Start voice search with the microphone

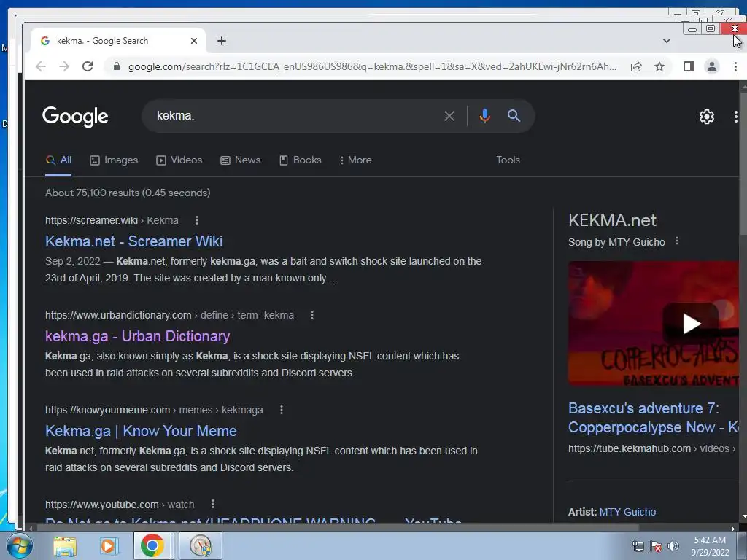[x=485, y=116]
